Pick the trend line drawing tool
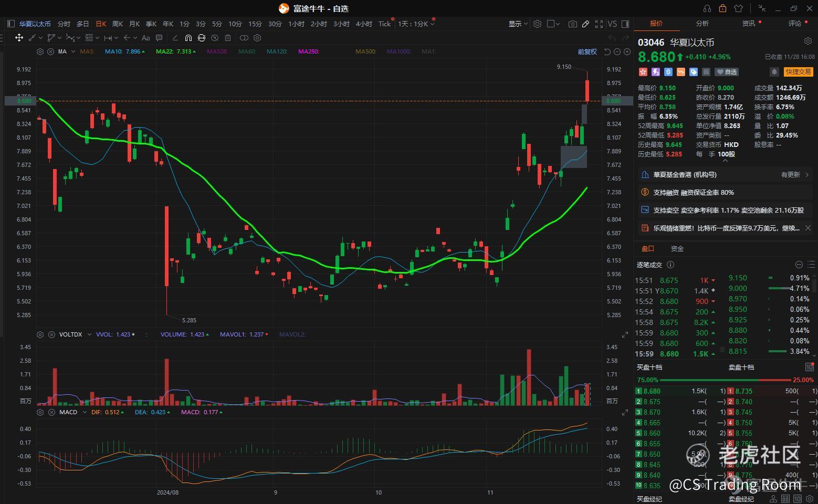818x504 pixels. pyautogui.click(x=32, y=38)
